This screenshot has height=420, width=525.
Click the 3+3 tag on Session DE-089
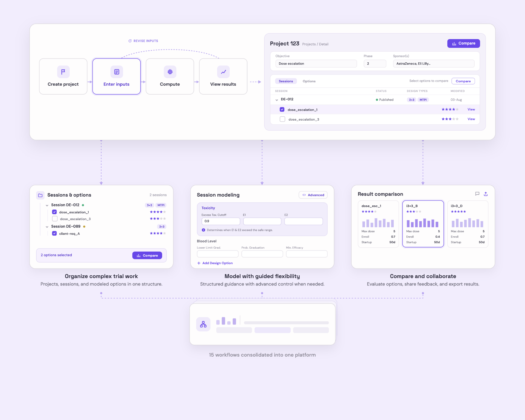(x=162, y=227)
